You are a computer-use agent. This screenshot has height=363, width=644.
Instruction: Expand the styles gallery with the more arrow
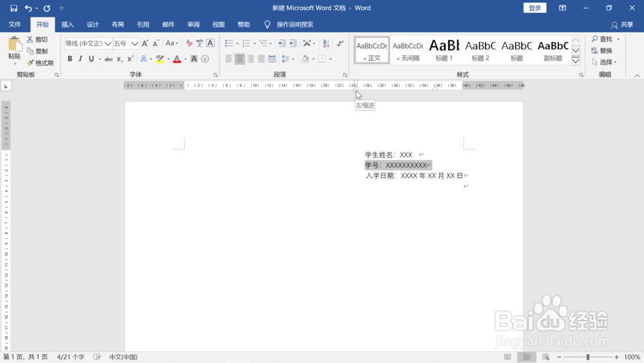[x=576, y=61]
